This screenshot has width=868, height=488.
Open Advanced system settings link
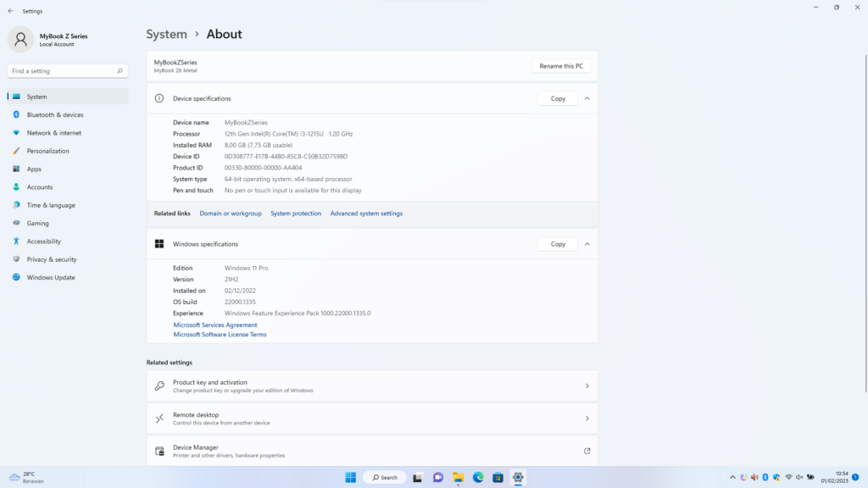click(366, 213)
